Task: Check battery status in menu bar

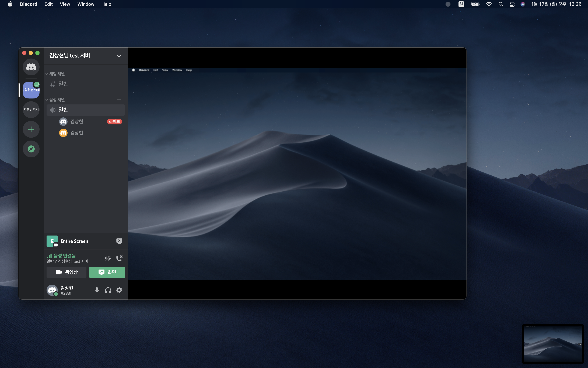Action: (x=475, y=4)
